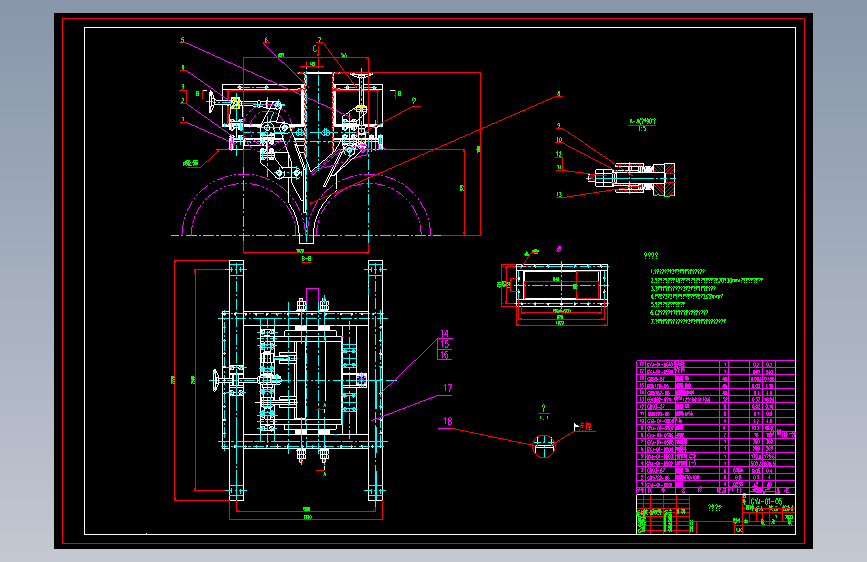Click the first line of the green technical notes

point(678,272)
